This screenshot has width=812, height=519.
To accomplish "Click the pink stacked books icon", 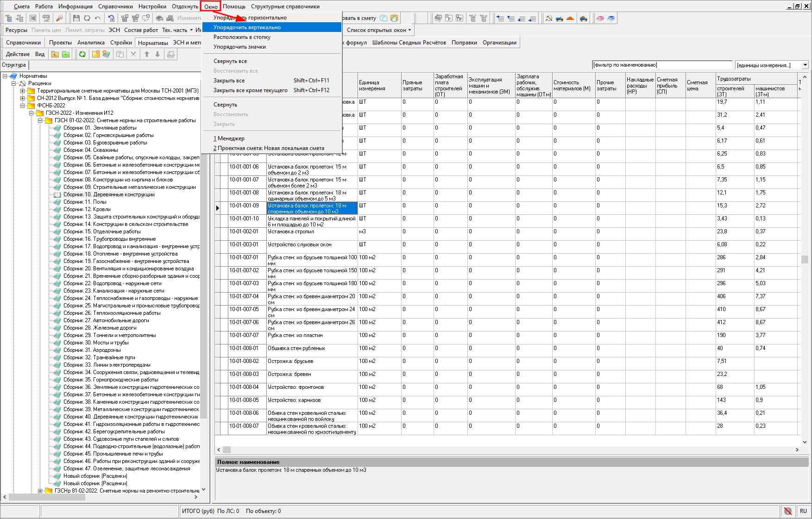I will click(x=600, y=18).
